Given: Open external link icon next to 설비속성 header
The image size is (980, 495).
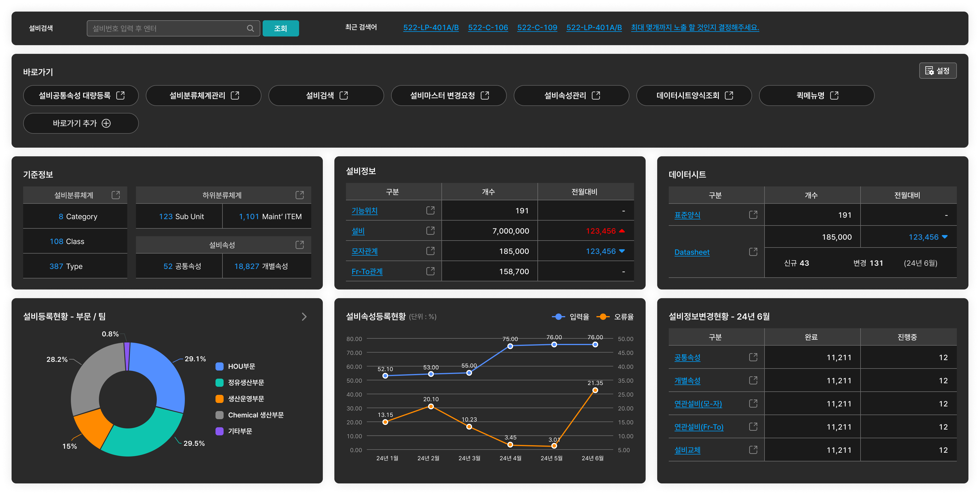Looking at the screenshot, I should (x=300, y=244).
